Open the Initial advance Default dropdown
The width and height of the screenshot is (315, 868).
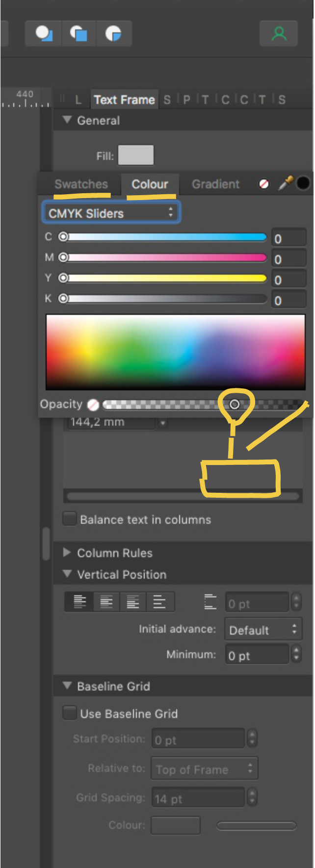[x=262, y=630]
